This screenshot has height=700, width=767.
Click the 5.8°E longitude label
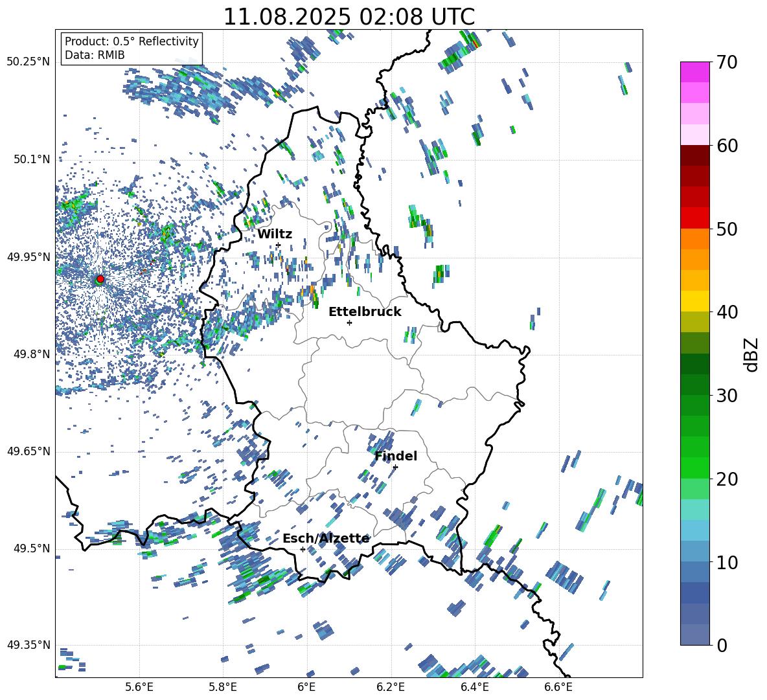tap(223, 687)
